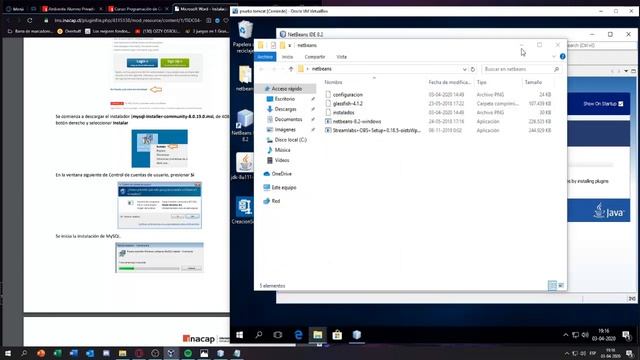Image resolution: width=640 pixels, height=360 pixels.
Task: Open Outlook from the host taskbar
Action: pyautogui.click(x=90, y=353)
